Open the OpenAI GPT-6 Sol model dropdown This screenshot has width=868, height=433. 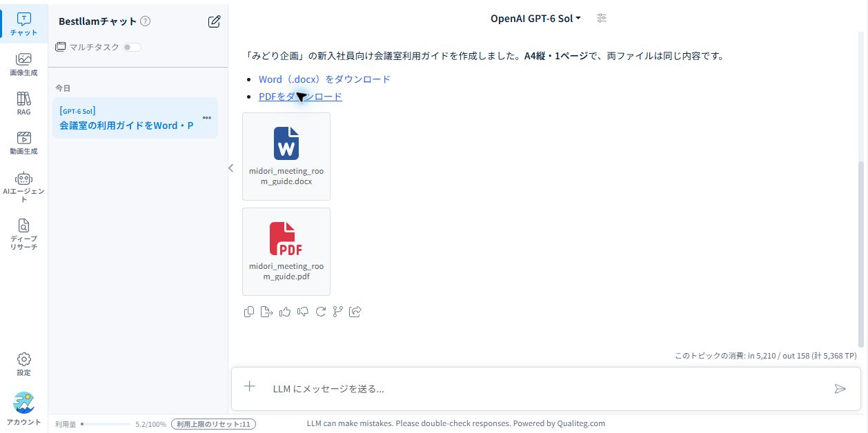[535, 19]
